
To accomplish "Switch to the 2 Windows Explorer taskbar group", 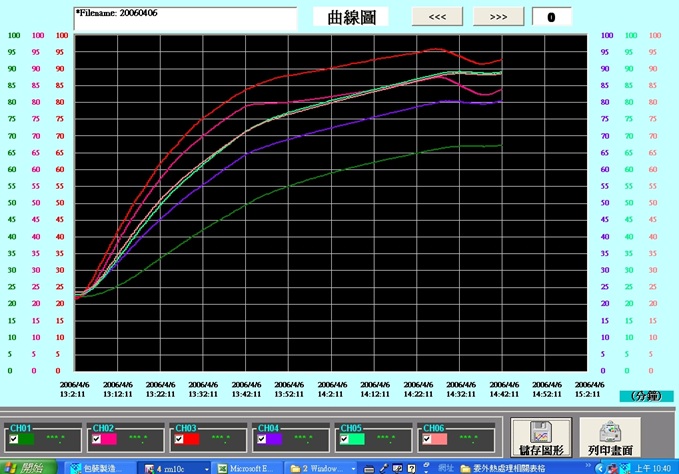I will (321, 468).
